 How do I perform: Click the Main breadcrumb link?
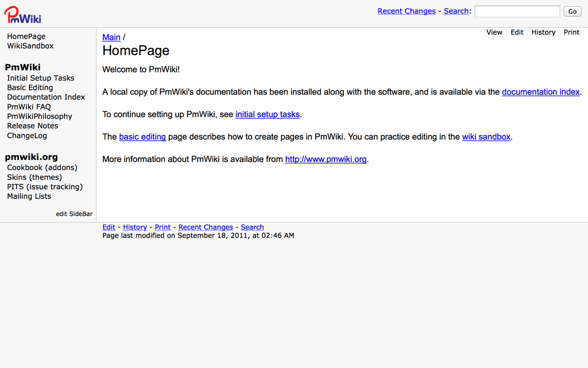tap(111, 37)
